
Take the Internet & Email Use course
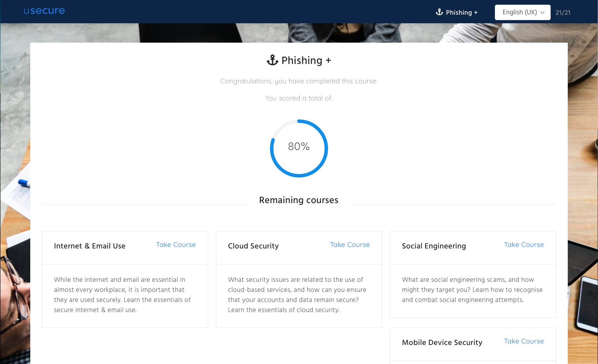[x=176, y=245]
